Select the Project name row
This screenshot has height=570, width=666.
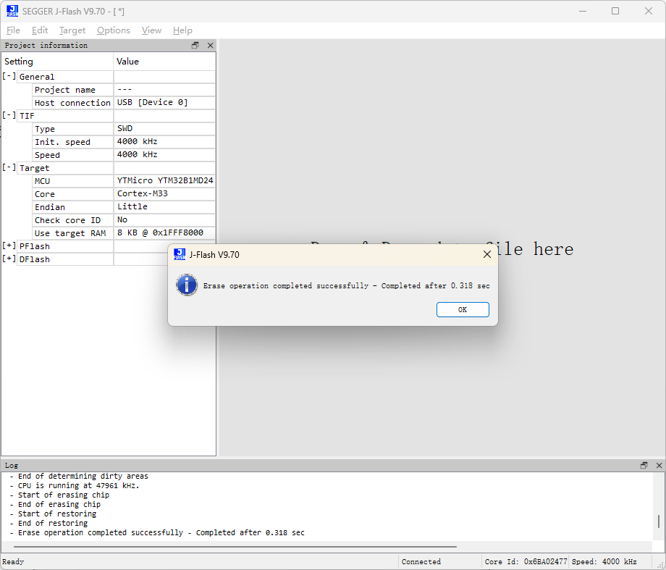124,90
